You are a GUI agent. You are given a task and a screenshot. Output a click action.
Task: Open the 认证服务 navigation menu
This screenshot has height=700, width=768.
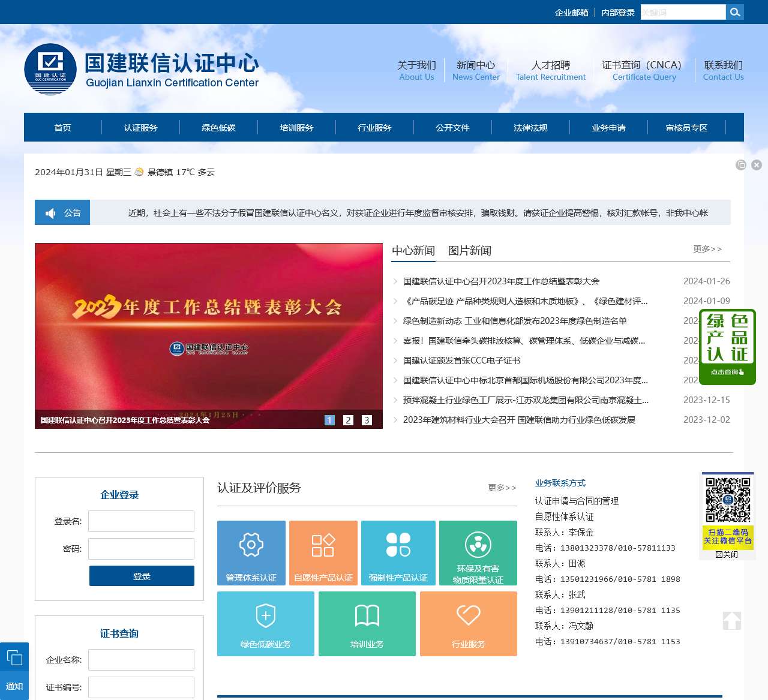pyautogui.click(x=141, y=127)
